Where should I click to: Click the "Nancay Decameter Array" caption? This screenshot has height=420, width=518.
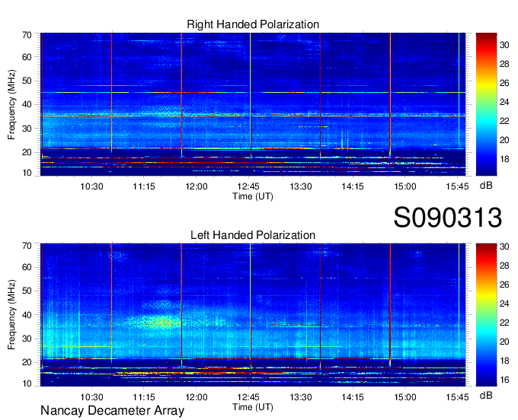112,410
